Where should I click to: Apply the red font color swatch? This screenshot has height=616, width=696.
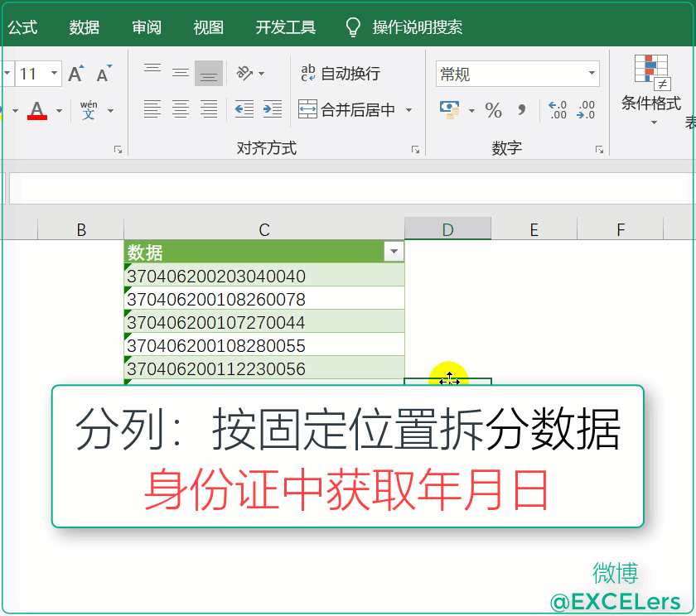coord(37,110)
